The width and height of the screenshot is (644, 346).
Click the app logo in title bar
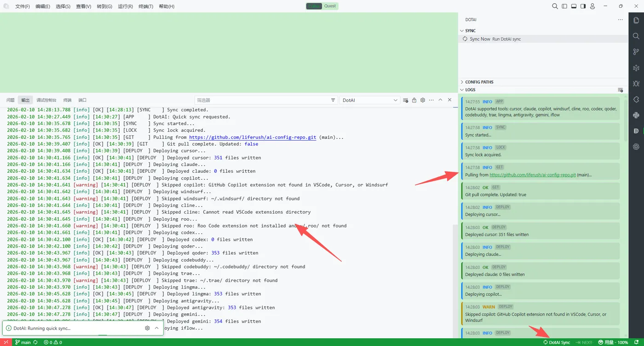(x=6, y=6)
